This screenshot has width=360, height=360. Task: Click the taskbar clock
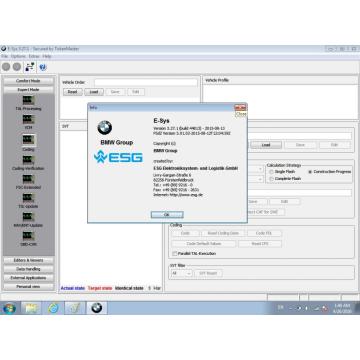341,308
